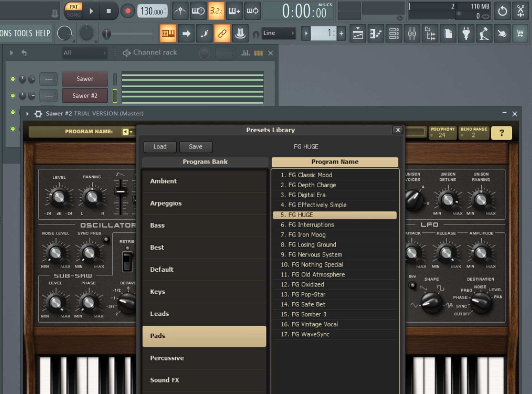The image size is (532, 394).
Task: Open the Bend Range 2 dropdown
Action: pos(474,133)
